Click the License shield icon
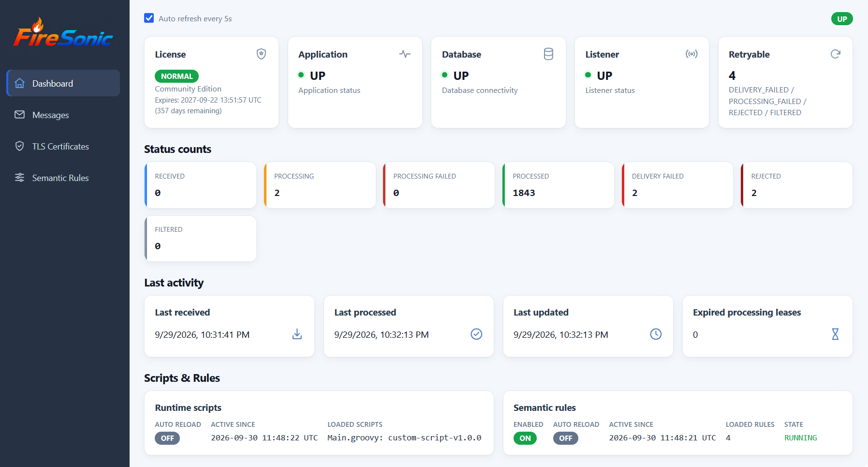Screen dimensions: 868x467 pos(261,54)
